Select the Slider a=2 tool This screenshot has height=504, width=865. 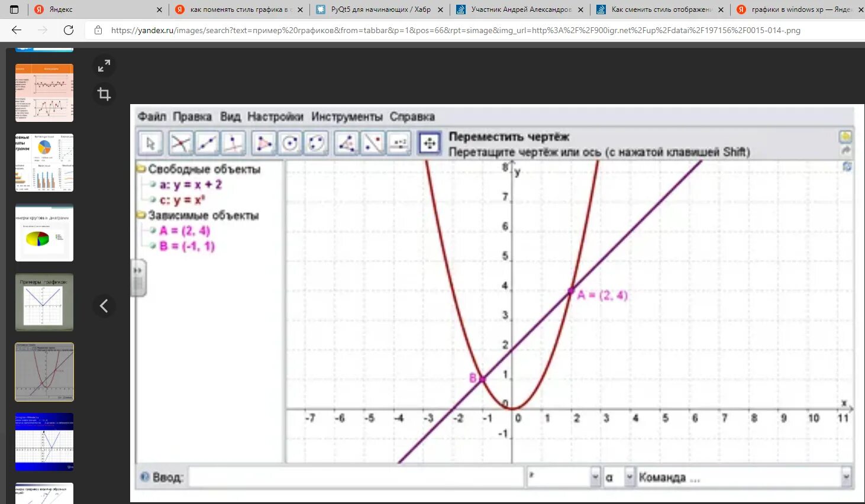pos(400,143)
